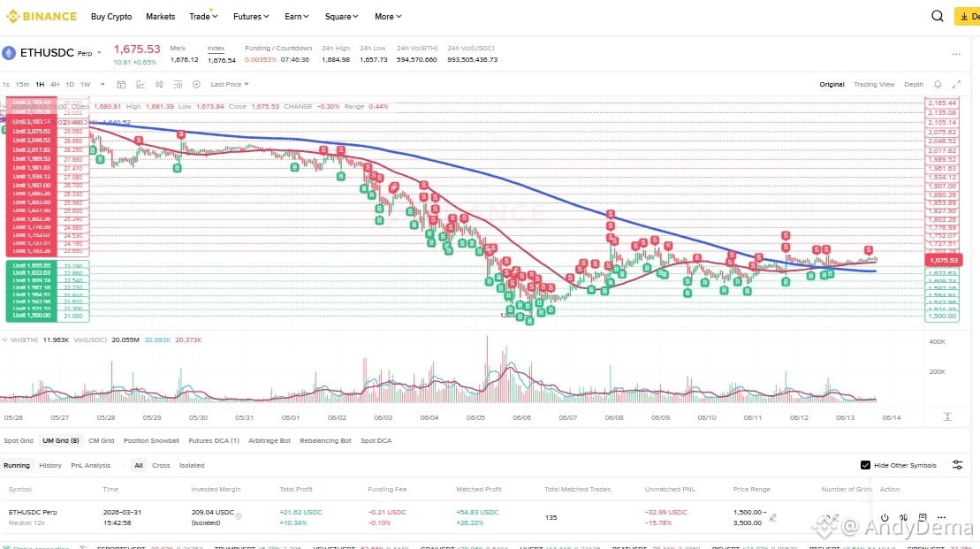Uncheck Hide Other Symbols checkbox
Image resolution: width=980 pixels, height=549 pixels.
click(866, 465)
